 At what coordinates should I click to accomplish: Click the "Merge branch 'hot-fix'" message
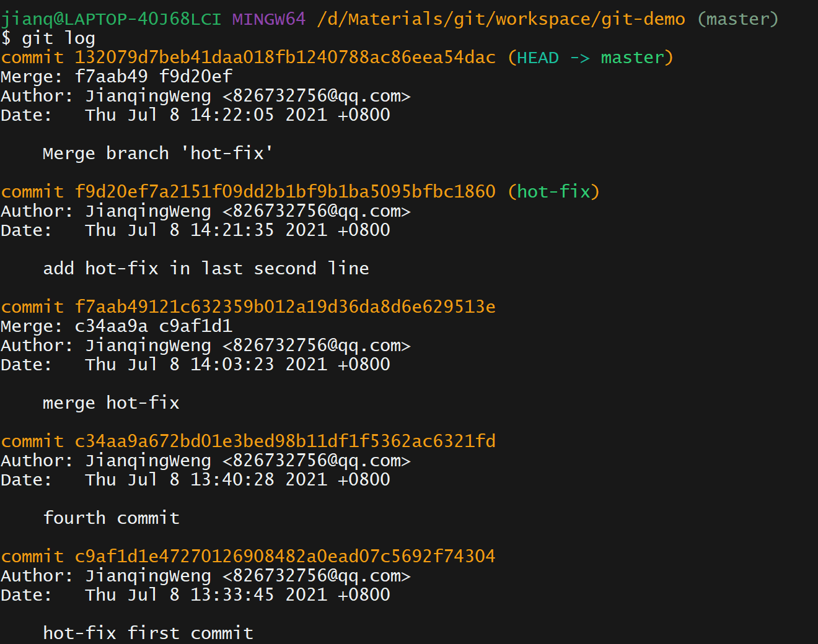coord(158,154)
